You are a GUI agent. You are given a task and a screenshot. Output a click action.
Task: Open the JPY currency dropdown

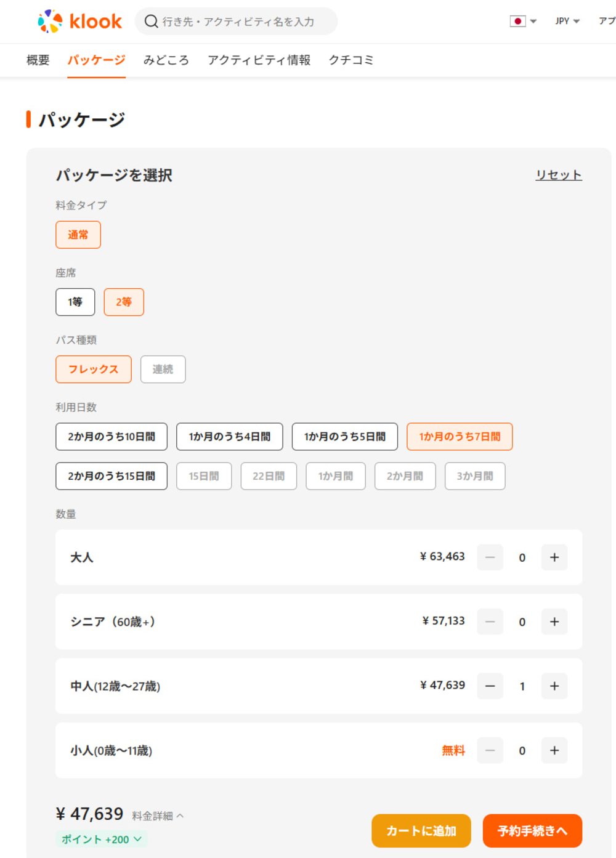(x=565, y=21)
